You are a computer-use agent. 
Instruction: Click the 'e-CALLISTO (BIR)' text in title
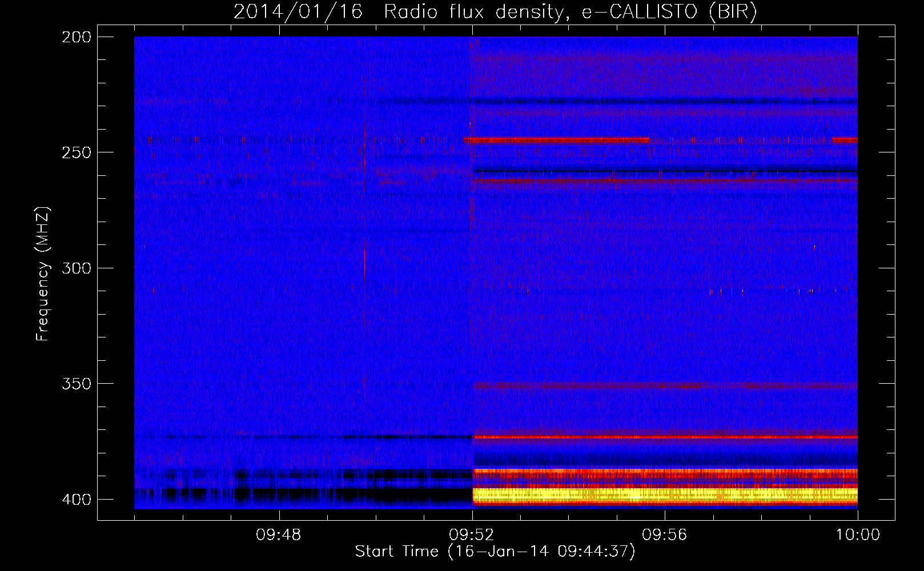pos(669,12)
